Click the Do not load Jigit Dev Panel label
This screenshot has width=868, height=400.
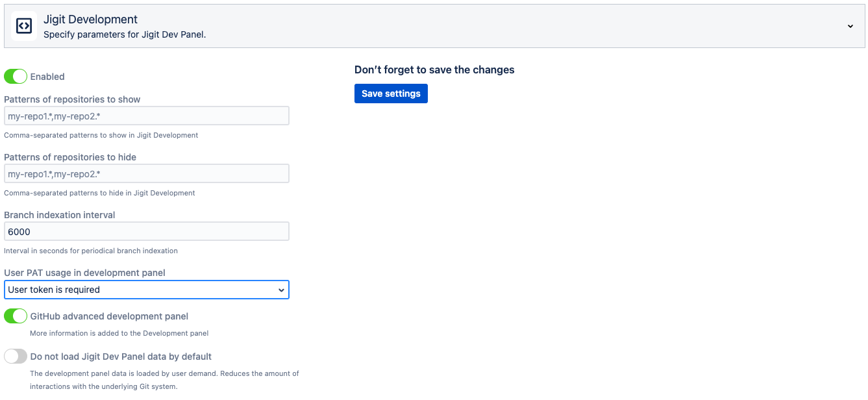click(x=121, y=356)
